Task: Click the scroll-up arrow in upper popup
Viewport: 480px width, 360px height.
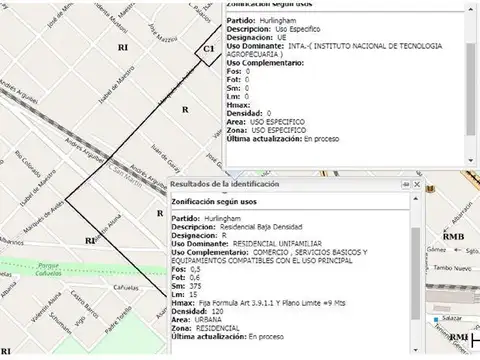Action: 471,9
